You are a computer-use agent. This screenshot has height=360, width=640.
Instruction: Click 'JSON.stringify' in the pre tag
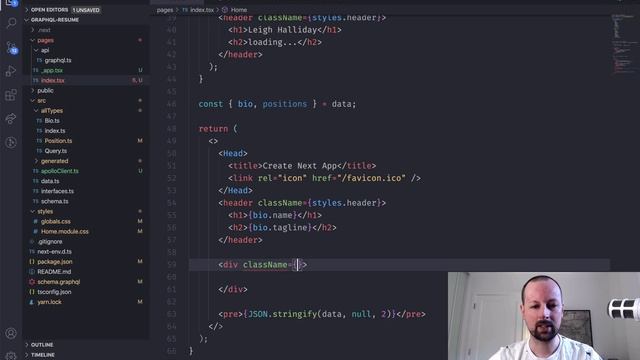[282, 314]
